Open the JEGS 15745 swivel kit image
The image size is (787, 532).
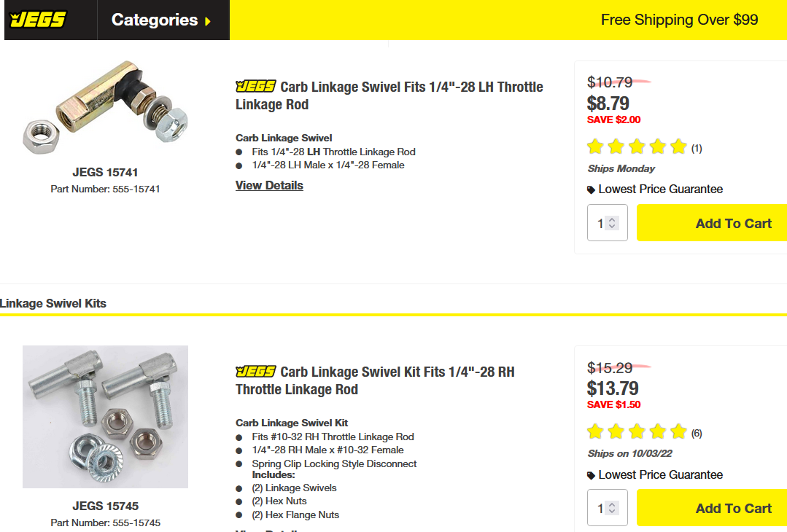105,416
